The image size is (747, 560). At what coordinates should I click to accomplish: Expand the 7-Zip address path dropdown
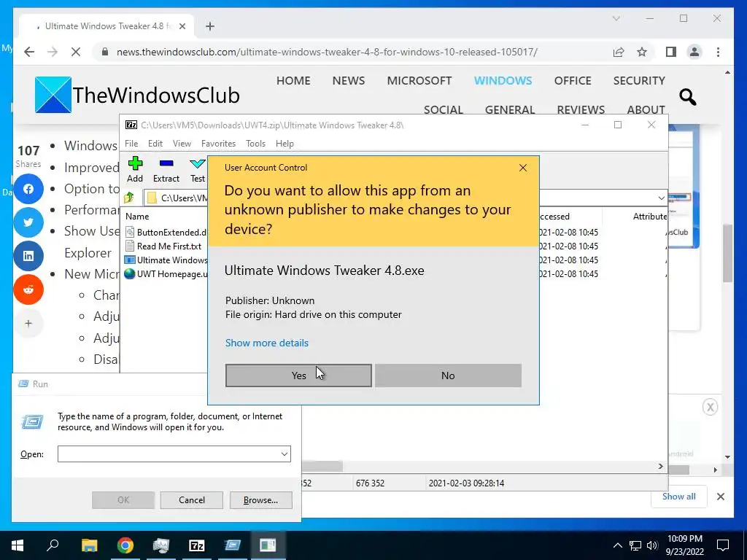(661, 198)
